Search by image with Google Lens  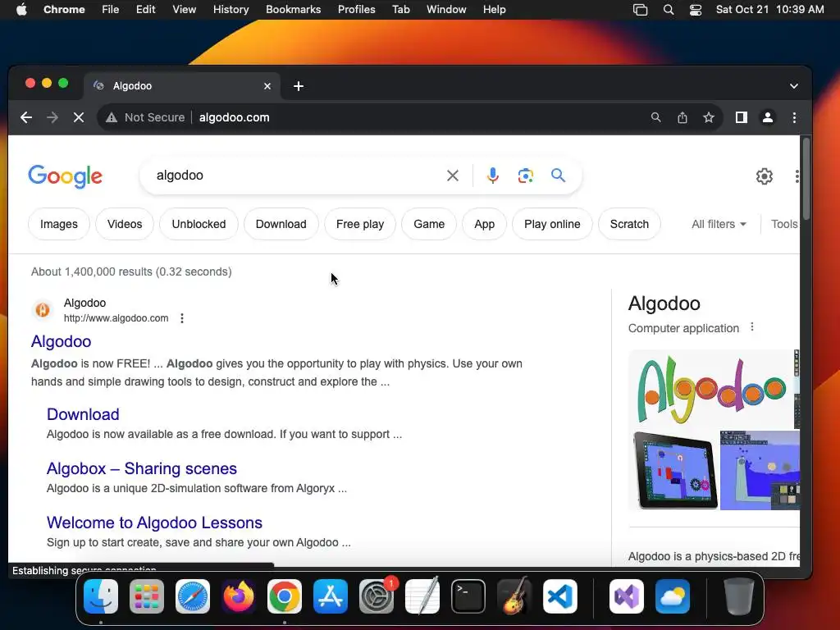point(526,176)
